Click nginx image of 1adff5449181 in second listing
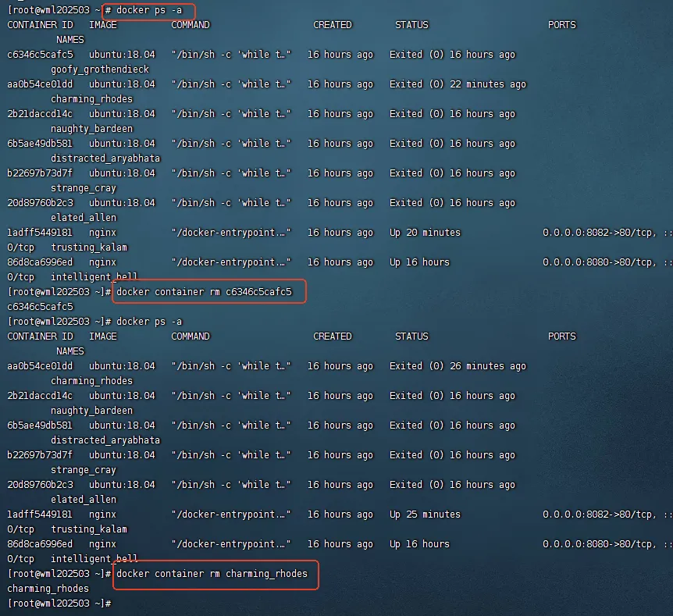This screenshot has height=616, width=673. tap(102, 515)
